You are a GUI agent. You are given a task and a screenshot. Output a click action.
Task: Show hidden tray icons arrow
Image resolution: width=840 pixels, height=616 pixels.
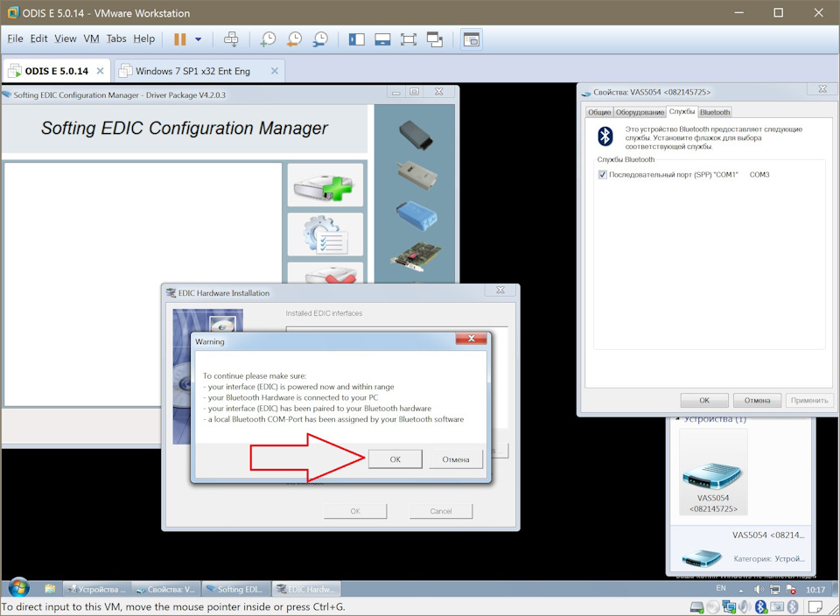pyautogui.click(x=741, y=590)
